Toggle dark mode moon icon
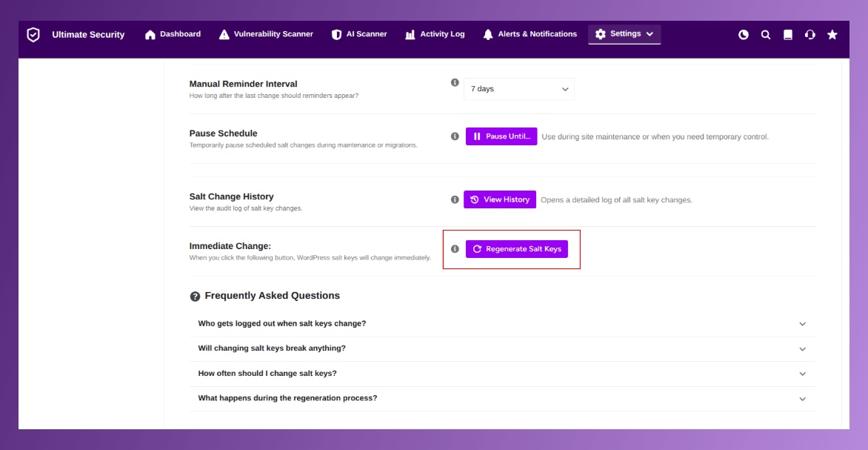 pos(744,35)
